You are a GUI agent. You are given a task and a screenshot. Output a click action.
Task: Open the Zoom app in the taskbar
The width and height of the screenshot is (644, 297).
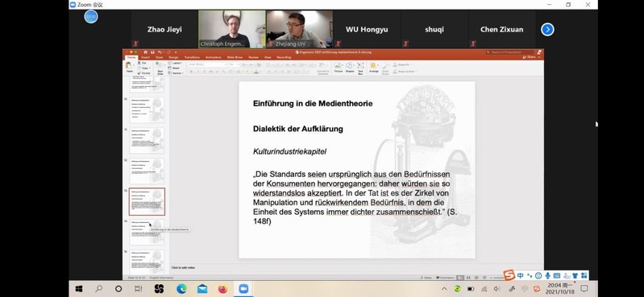coord(243,289)
